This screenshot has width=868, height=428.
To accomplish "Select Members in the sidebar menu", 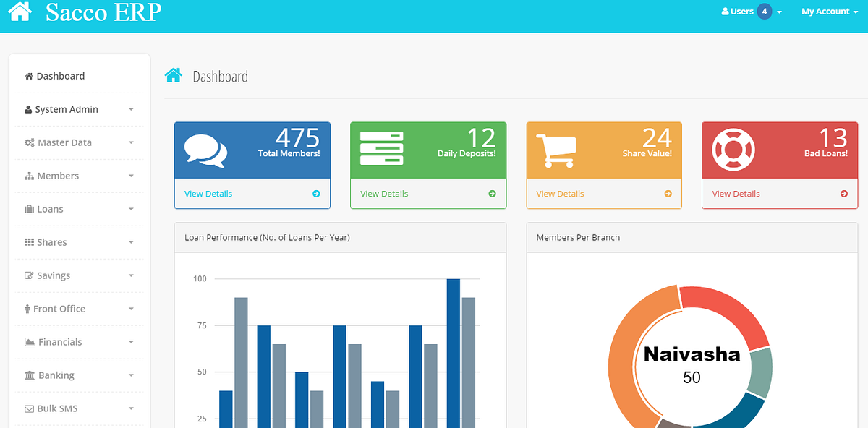I will pyautogui.click(x=58, y=176).
